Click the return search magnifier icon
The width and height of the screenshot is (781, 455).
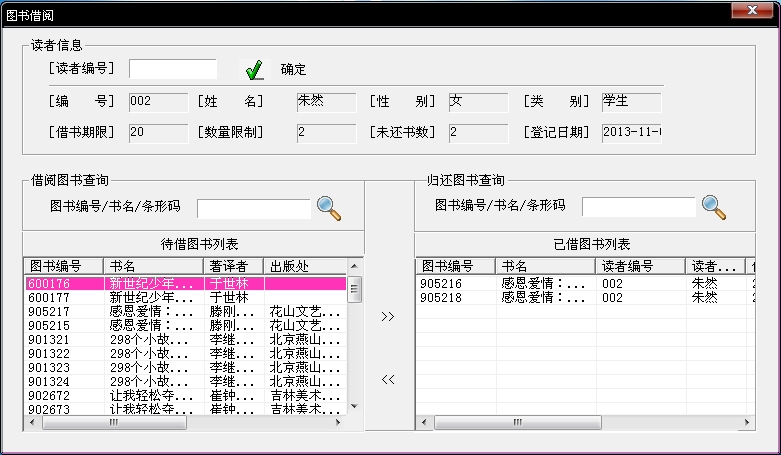click(714, 207)
